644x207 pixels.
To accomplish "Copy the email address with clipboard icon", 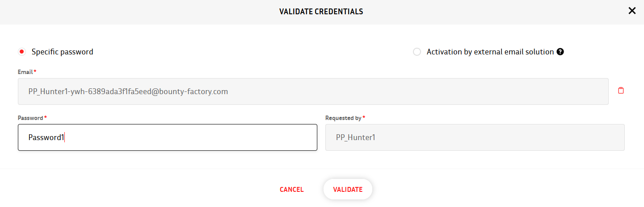I will click(x=621, y=91).
